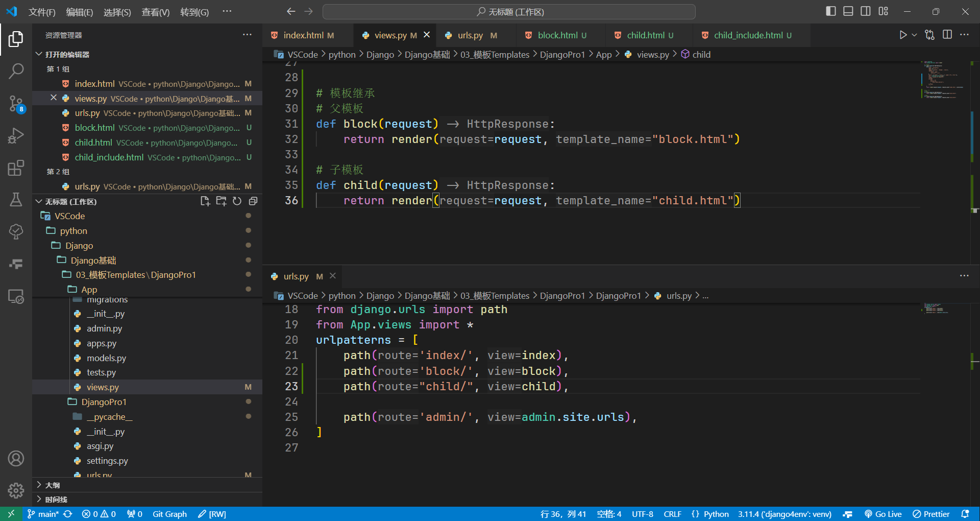This screenshot has width=980, height=521.
Task: Open Source Control view with 8 changes
Action: coord(16,104)
